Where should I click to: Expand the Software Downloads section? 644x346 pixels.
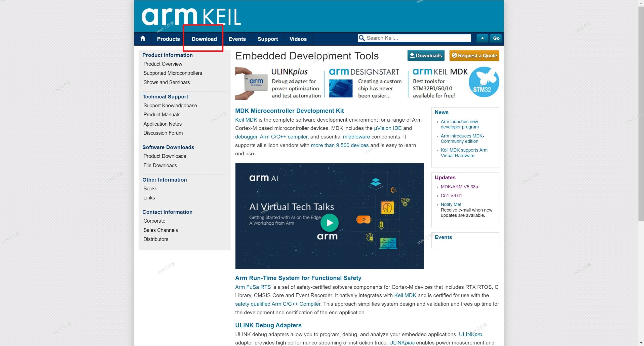(x=168, y=147)
